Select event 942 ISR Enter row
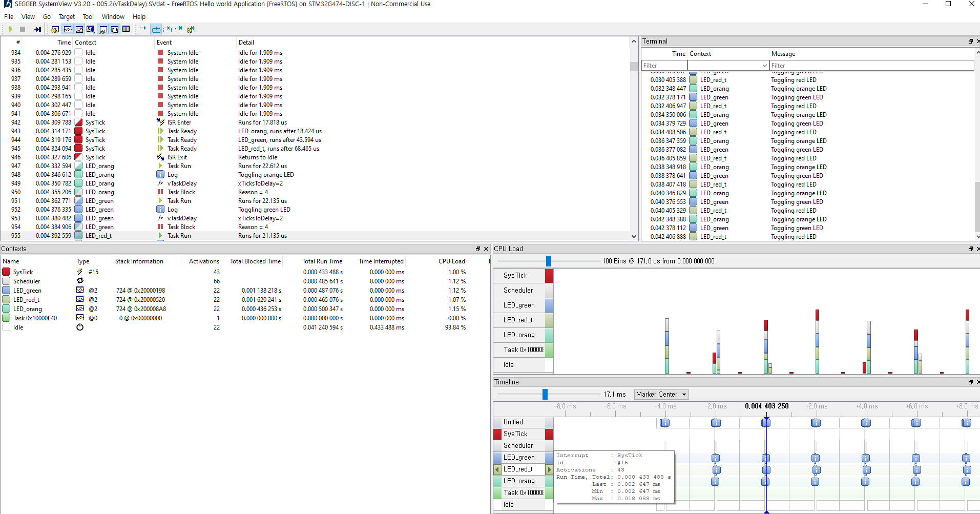Viewport: 980px width, 514px height. [315, 122]
